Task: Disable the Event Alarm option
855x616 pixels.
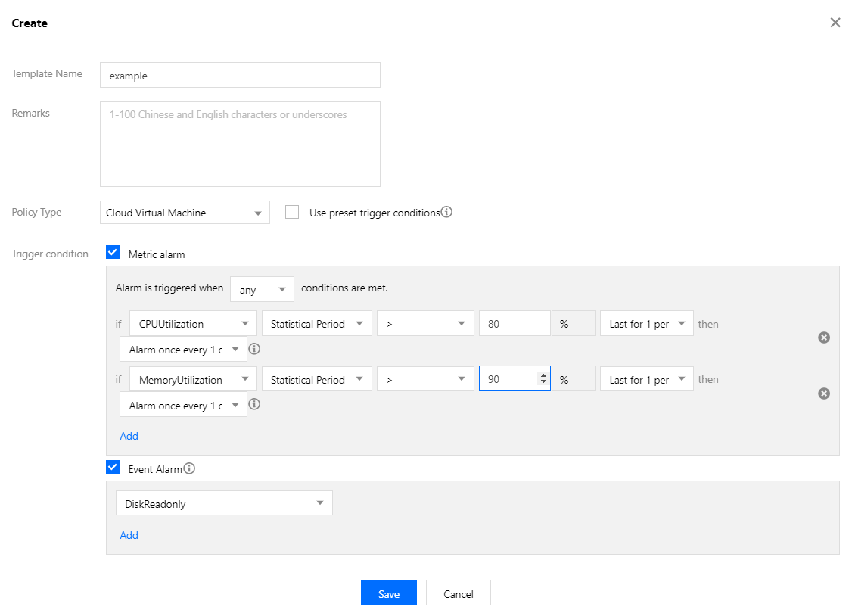Action: point(113,467)
